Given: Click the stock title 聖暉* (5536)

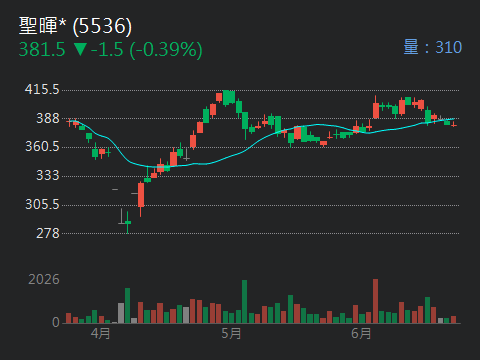Looking at the screenshot, I should point(75,26).
